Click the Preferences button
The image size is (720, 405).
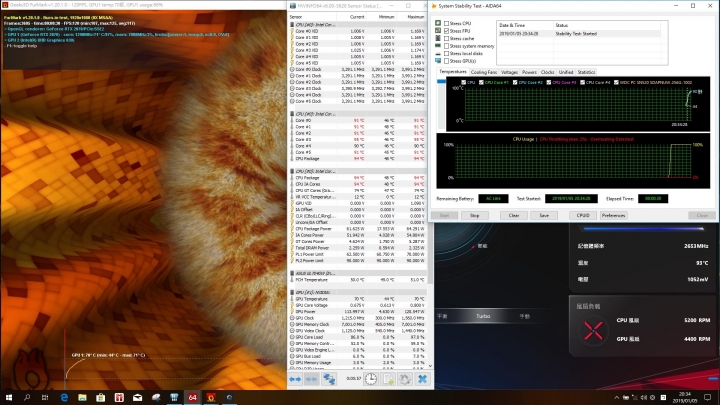point(613,215)
